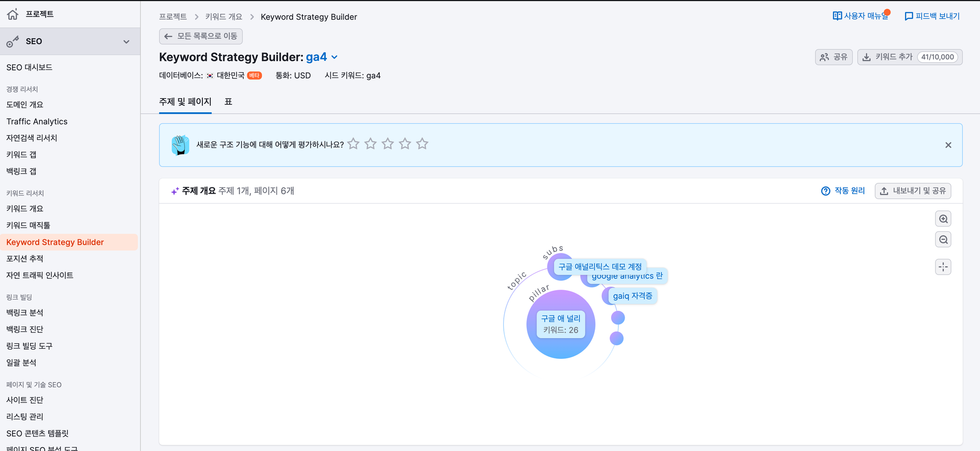This screenshot has width=980, height=451.
Task: Collapse the SEO section chevron
Action: pyautogui.click(x=126, y=42)
